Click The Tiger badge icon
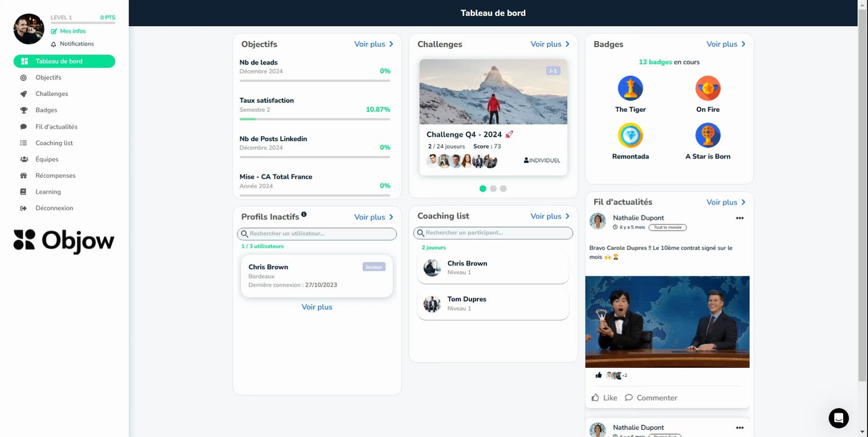 click(x=630, y=88)
